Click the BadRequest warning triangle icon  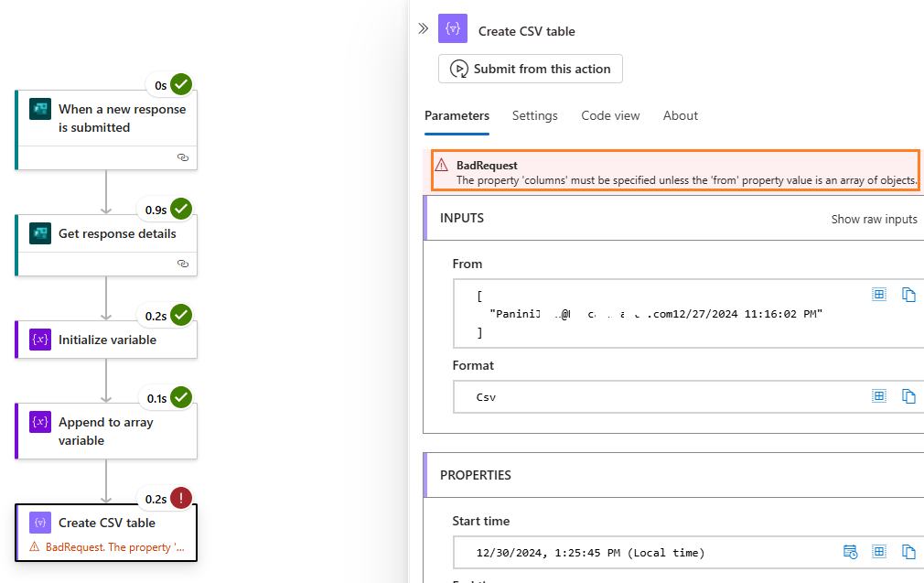click(441, 165)
